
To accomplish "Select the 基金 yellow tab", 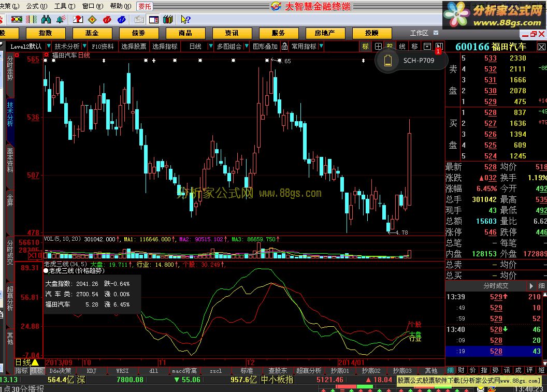I will [x=92, y=33].
